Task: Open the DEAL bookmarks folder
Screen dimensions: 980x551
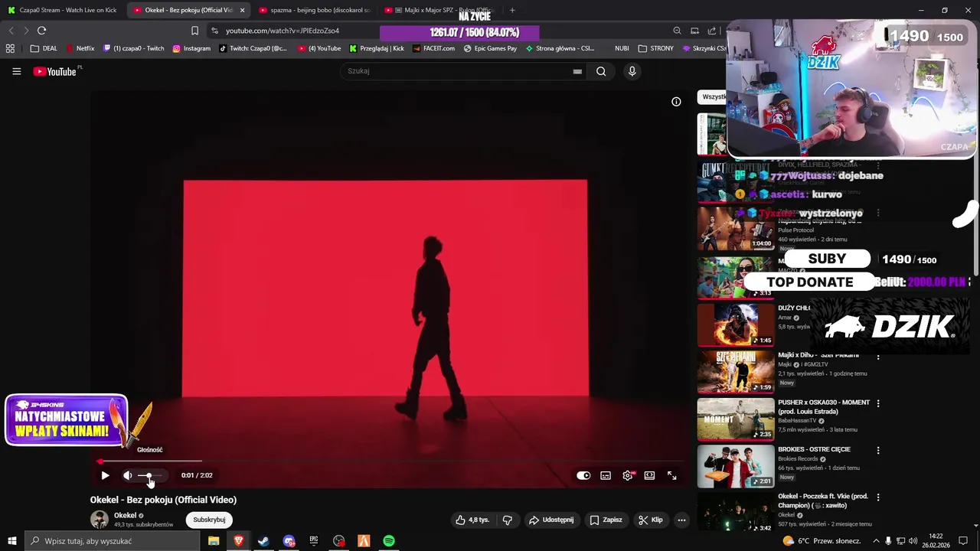Action: [x=44, y=48]
